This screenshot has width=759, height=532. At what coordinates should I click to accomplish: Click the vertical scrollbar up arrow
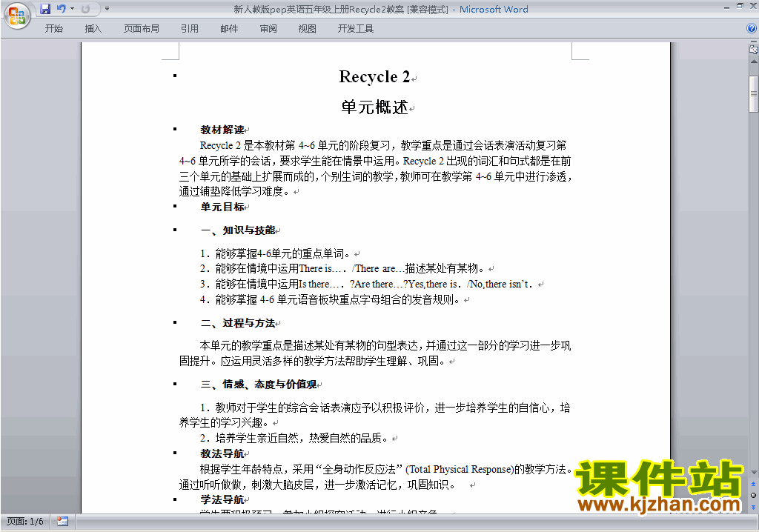754,61
